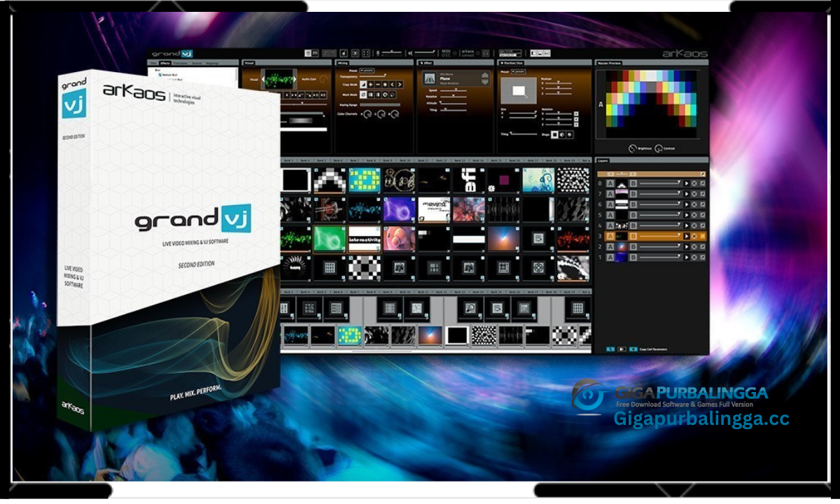840x504 pixels.
Task: Select previous visual arrow in Visual panel
Action: pyautogui.click(x=263, y=79)
